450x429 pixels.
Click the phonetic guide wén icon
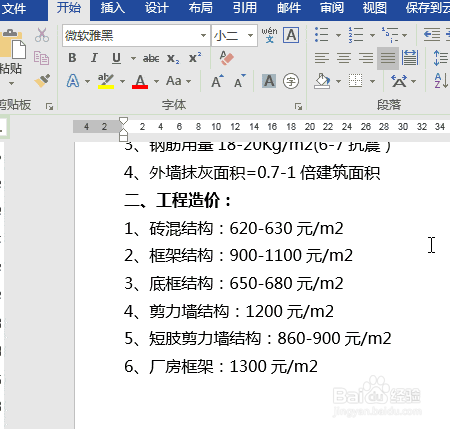269,35
